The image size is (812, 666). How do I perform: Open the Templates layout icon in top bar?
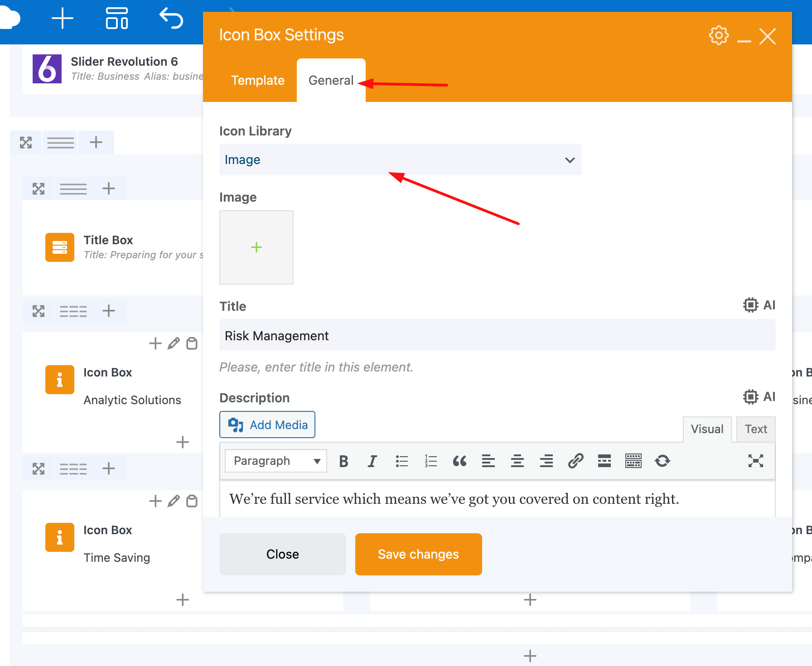117,19
